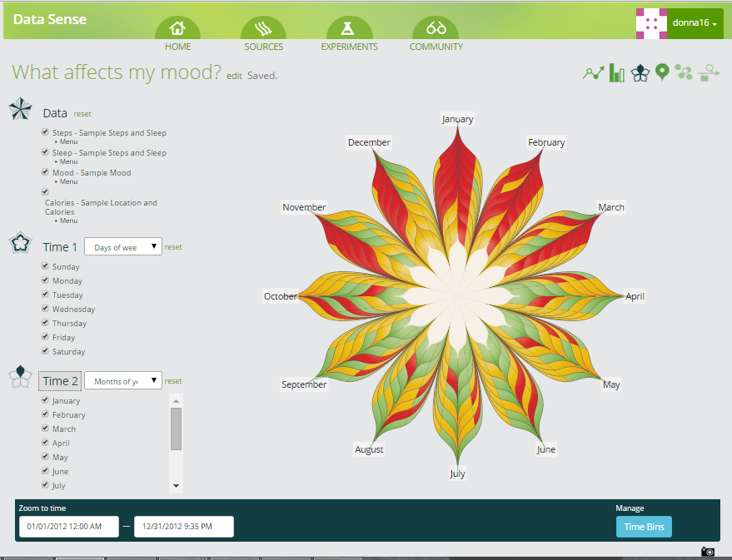Click the zoom start date field
The width and height of the screenshot is (732, 560).
pos(69,527)
